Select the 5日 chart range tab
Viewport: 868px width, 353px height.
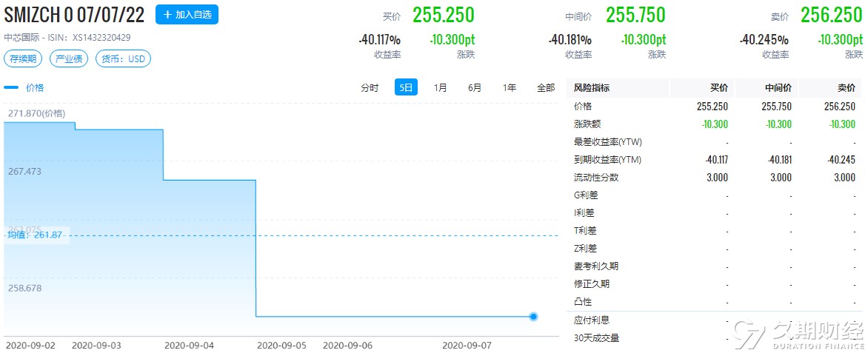point(406,87)
